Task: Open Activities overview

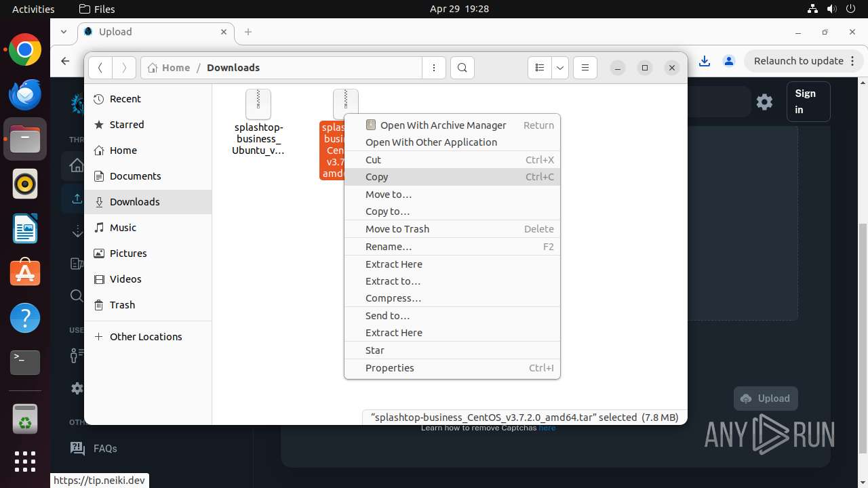Action: 33,9
